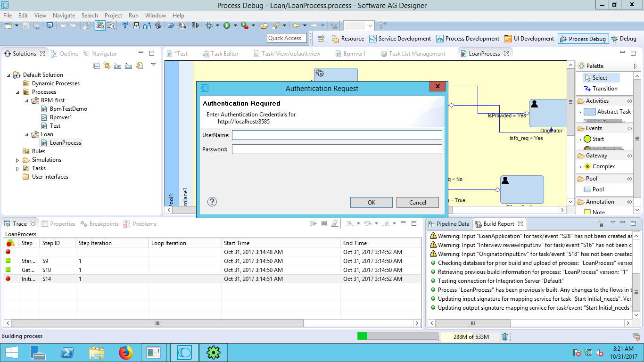644x362 pixels.
Task: Click the Password input field
Action: point(337,149)
